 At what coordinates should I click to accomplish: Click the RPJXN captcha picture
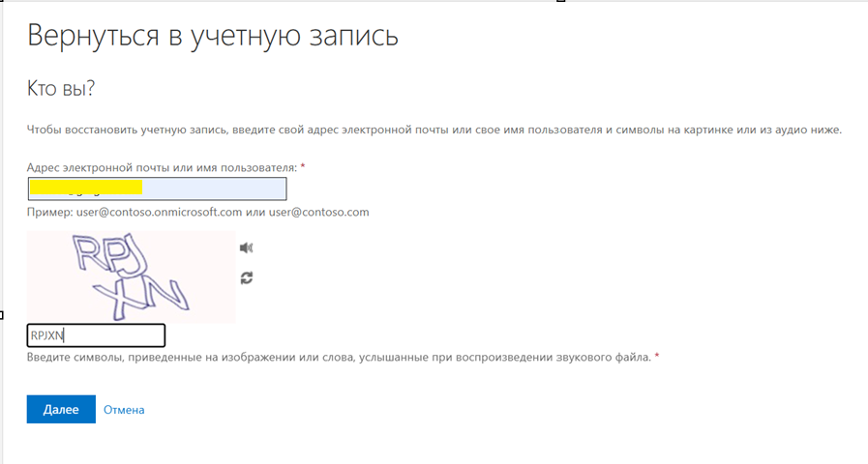(132, 276)
